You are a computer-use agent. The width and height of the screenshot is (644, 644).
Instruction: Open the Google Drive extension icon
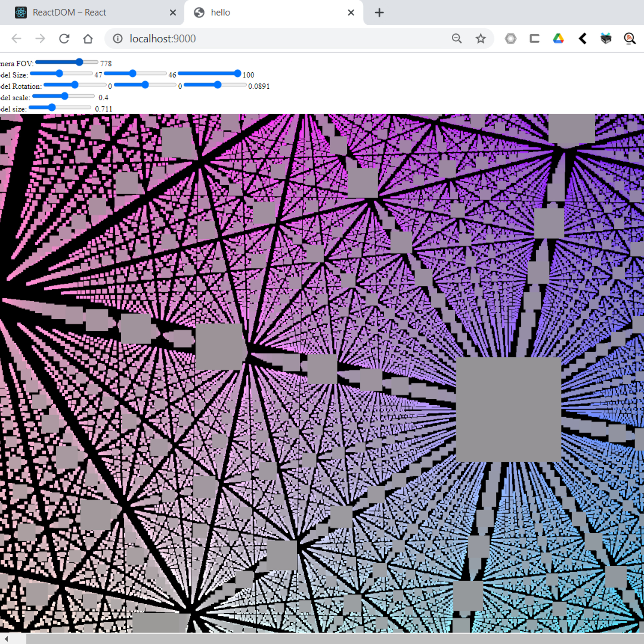(558, 39)
